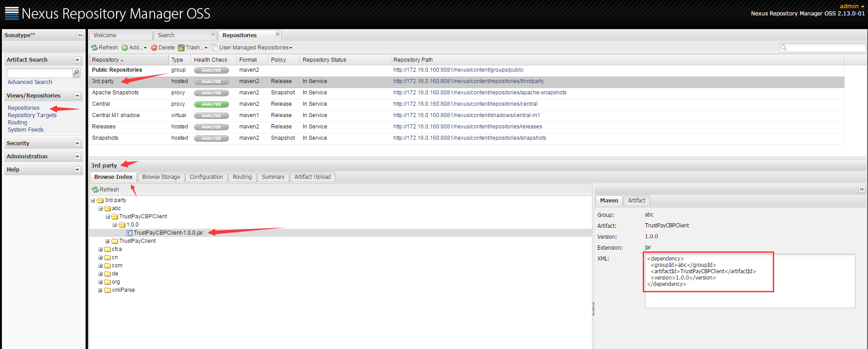
Task: Collapse the Sonatype sidebar with double-arrow icon
Action: tap(80, 35)
